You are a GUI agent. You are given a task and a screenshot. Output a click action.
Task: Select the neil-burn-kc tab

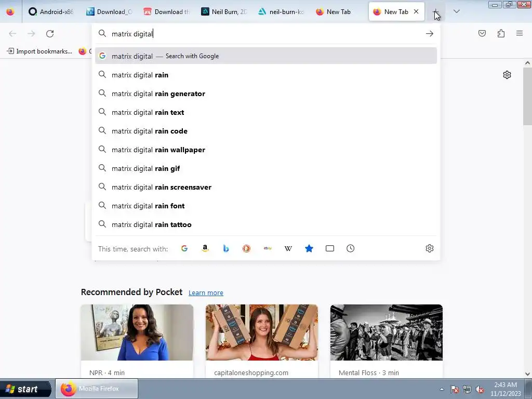tap(281, 11)
